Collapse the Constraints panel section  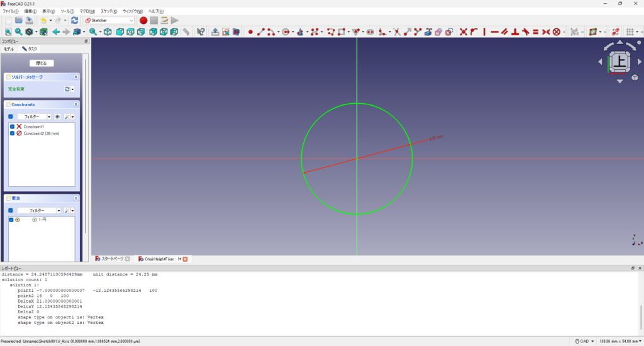pyautogui.click(x=76, y=104)
